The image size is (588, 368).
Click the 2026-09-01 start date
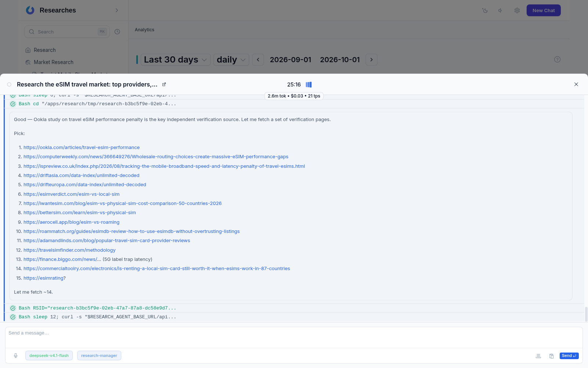pyautogui.click(x=291, y=60)
